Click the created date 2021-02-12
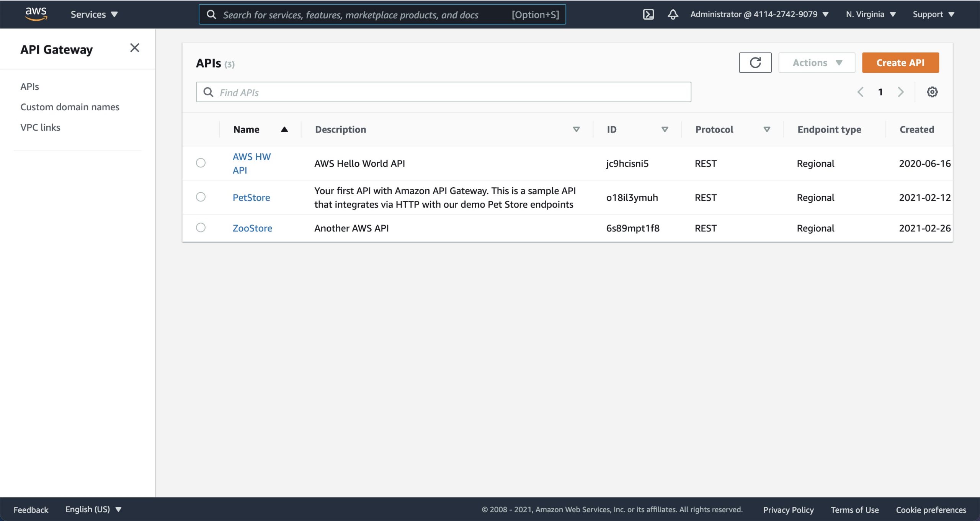This screenshot has width=980, height=521. tap(924, 198)
